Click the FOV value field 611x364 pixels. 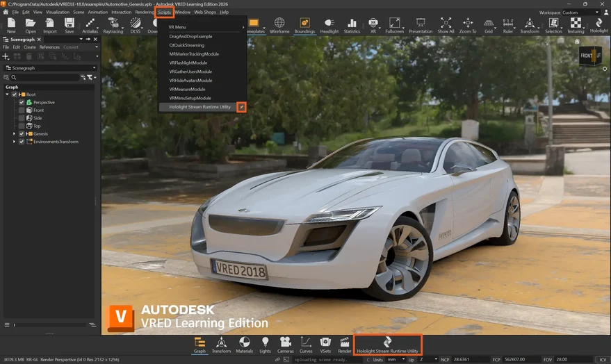point(573,359)
